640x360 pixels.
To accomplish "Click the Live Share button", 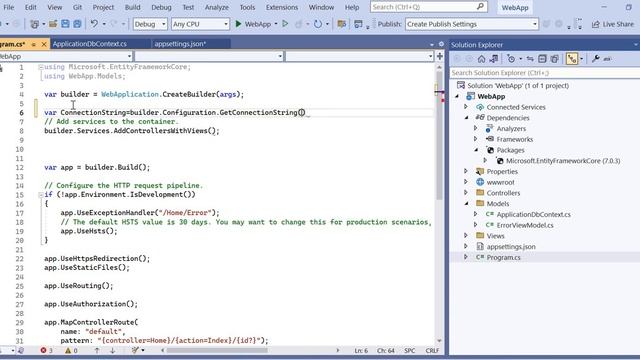I will click(613, 24).
